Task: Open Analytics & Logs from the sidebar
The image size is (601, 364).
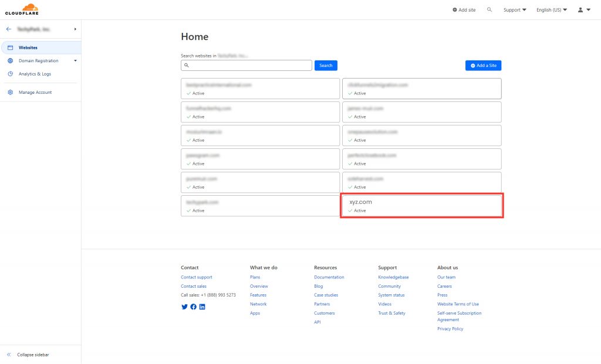Action: point(34,73)
